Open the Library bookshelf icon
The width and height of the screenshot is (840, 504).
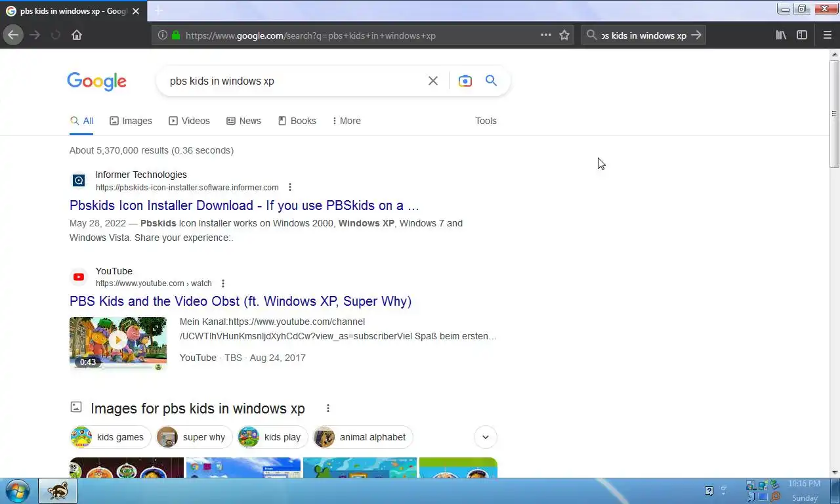pos(781,35)
